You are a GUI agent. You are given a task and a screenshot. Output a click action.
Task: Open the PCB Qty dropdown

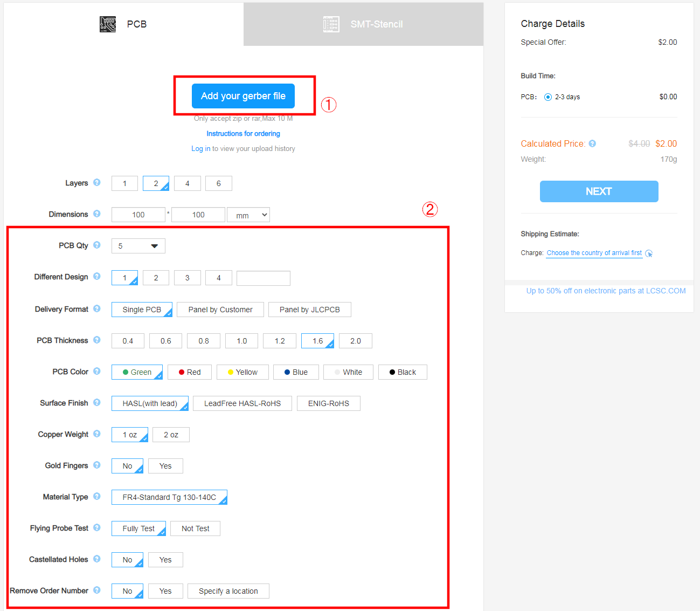138,246
